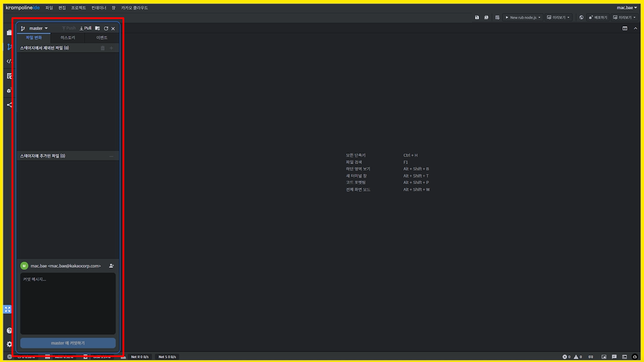Open the repository folder settings icon
Screen dimensions: 644x362
[97, 28]
